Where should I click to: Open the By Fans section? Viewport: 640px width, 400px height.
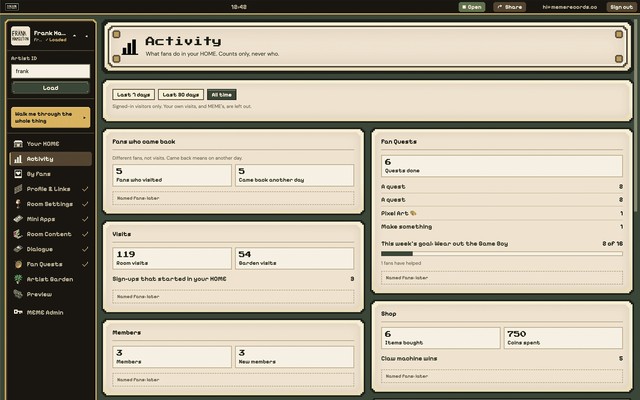tap(50, 174)
